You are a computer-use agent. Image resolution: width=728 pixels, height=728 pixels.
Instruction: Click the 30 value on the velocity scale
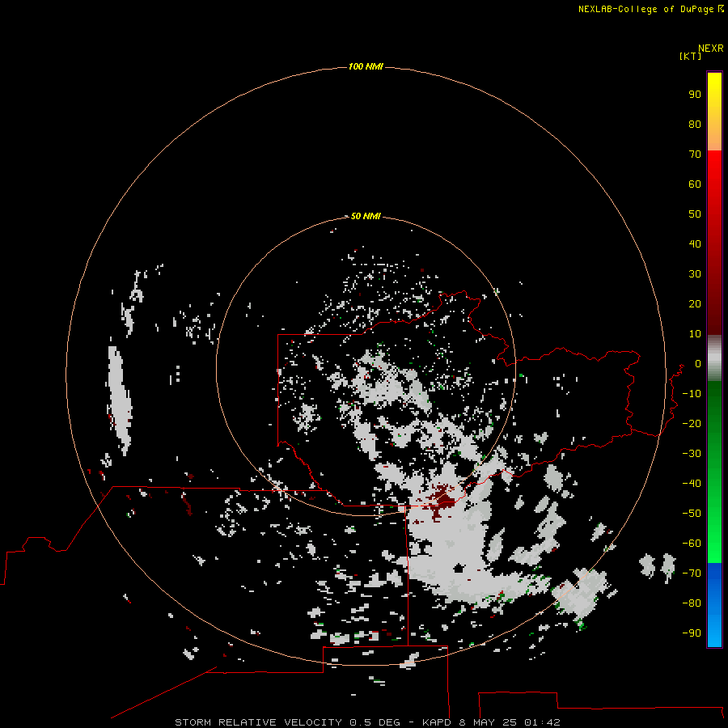tap(695, 274)
